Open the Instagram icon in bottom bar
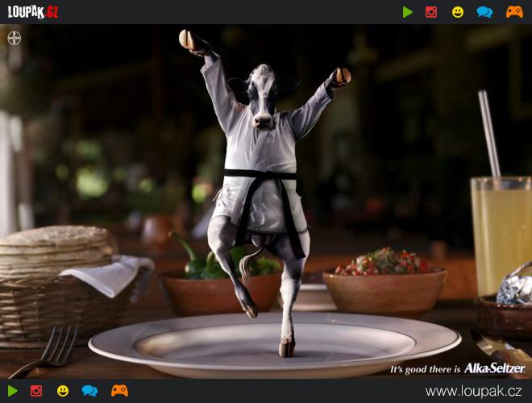The height and width of the screenshot is (403, 532). pyautogui.click(x=36, y=391)
